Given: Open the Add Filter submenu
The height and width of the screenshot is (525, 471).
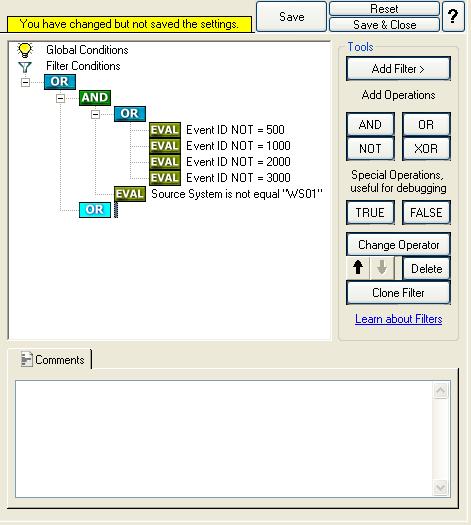Looking at the screenshot, I should 398,69.
